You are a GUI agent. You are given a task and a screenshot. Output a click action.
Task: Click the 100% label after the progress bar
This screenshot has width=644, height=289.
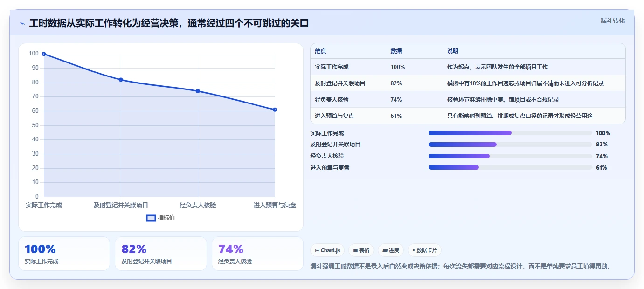(603, 133)
